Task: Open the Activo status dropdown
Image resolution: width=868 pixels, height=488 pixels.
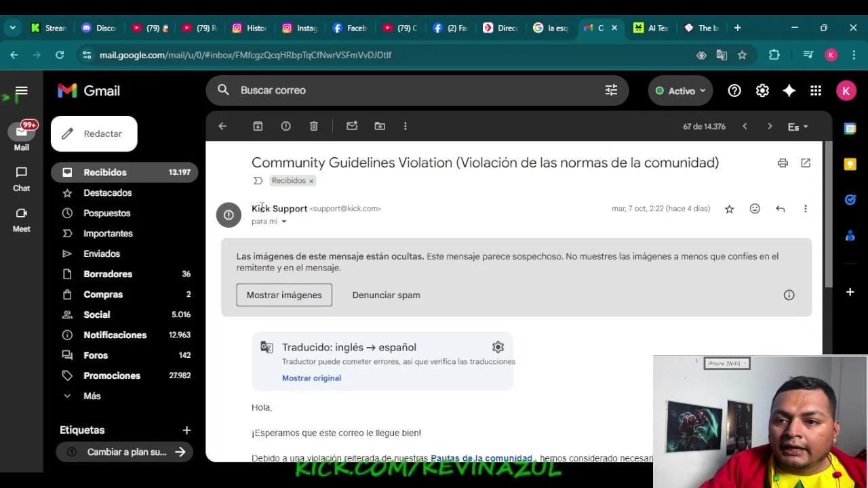Action: [680, 91]
